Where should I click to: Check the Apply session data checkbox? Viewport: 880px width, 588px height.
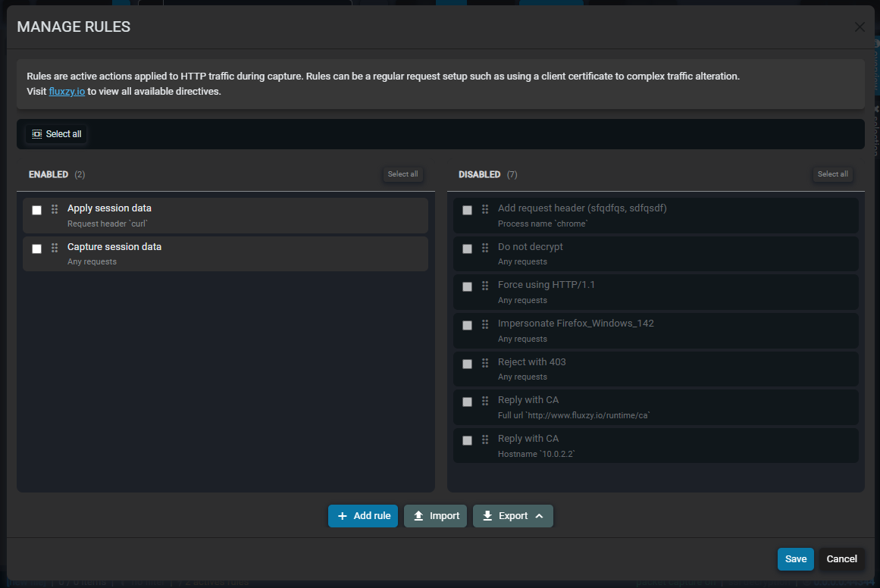(36, 210)
